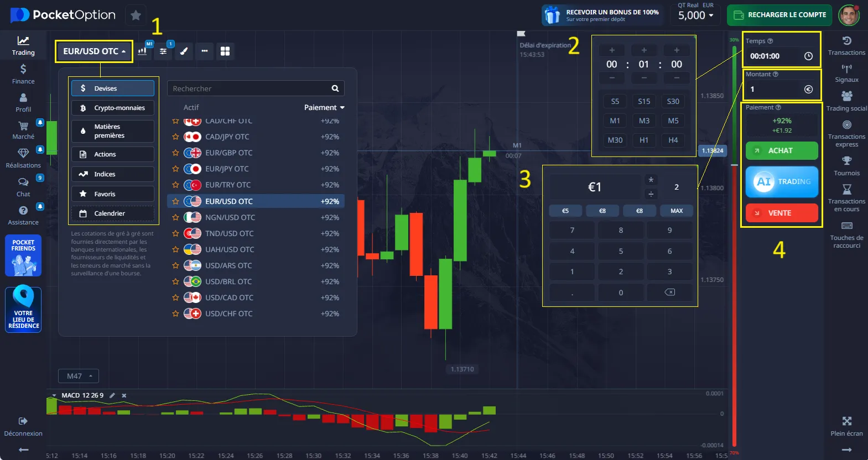The height and width of the screenshot is (460, 868).
Task: Toggle favorite star for CAD/JPY OTC
Action: (x=175, y=137)
